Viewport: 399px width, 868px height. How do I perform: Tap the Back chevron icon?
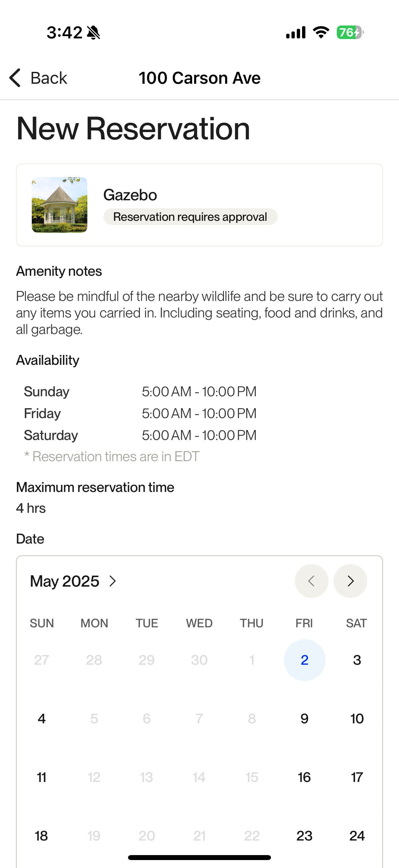click(x=15, y=78)
